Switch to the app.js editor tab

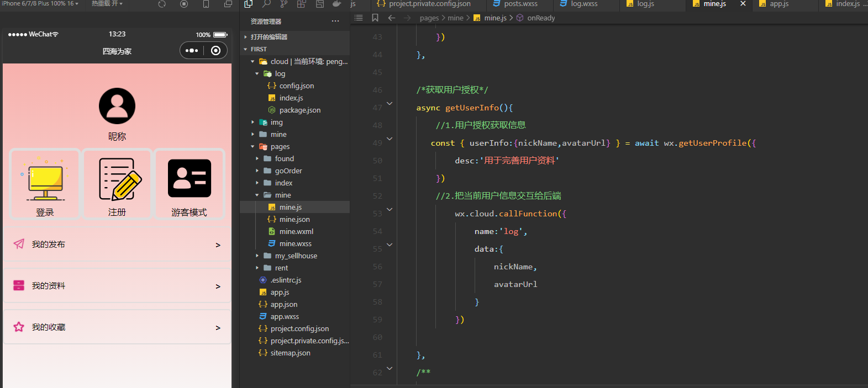click(x=779, y=4)
